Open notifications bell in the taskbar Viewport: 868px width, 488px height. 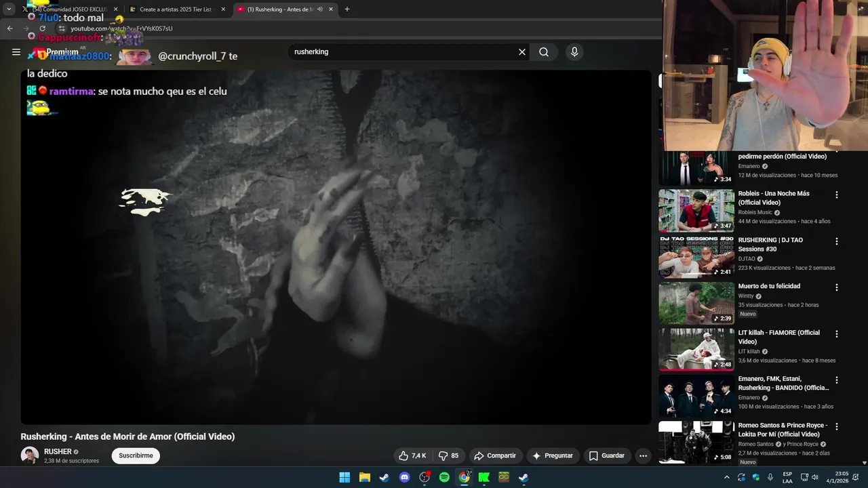[x=855, y=477]
